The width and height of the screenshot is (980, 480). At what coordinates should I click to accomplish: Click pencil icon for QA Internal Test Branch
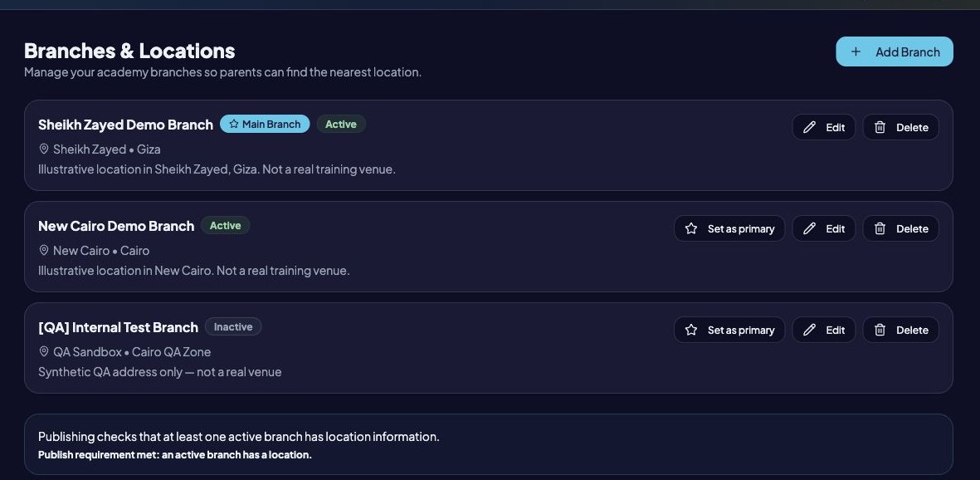[809, 330]
